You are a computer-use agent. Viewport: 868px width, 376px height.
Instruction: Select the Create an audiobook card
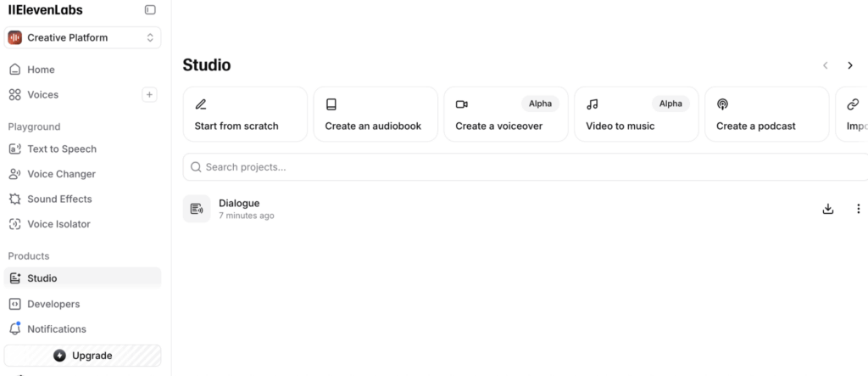click(376, 115)
